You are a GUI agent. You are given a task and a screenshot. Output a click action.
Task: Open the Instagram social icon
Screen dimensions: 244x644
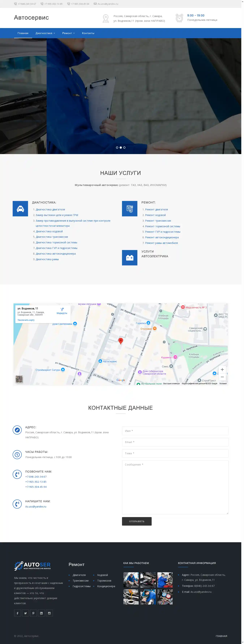coord(49,613)
